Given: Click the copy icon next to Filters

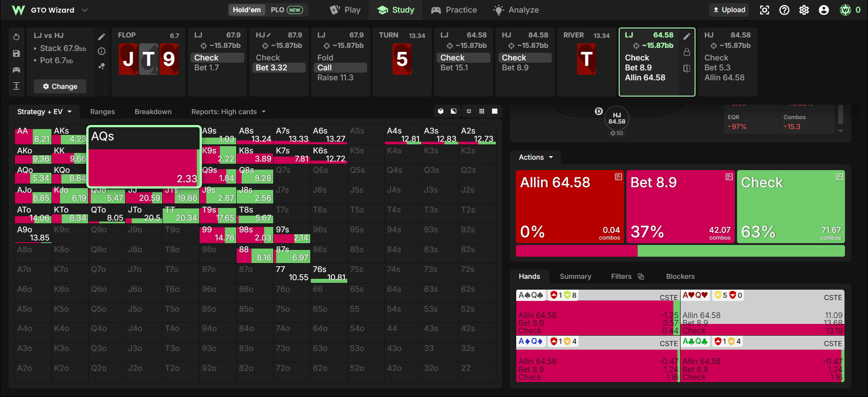Looking at the screenshot, I should 641,277.
